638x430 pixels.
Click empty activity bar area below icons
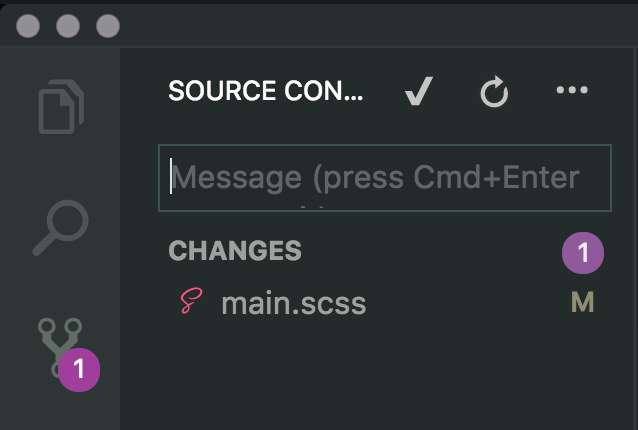pyautogui.click(x=60, y=411)
